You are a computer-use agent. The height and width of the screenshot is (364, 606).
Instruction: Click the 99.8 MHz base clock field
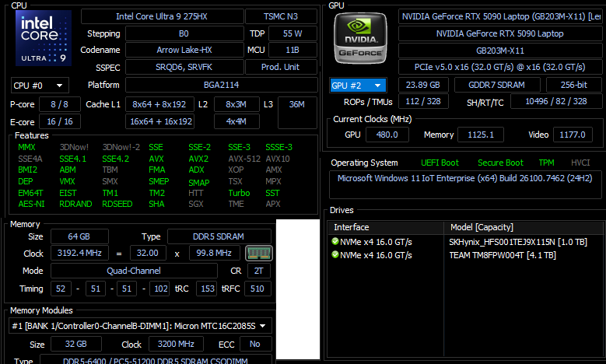click(215, 253)
